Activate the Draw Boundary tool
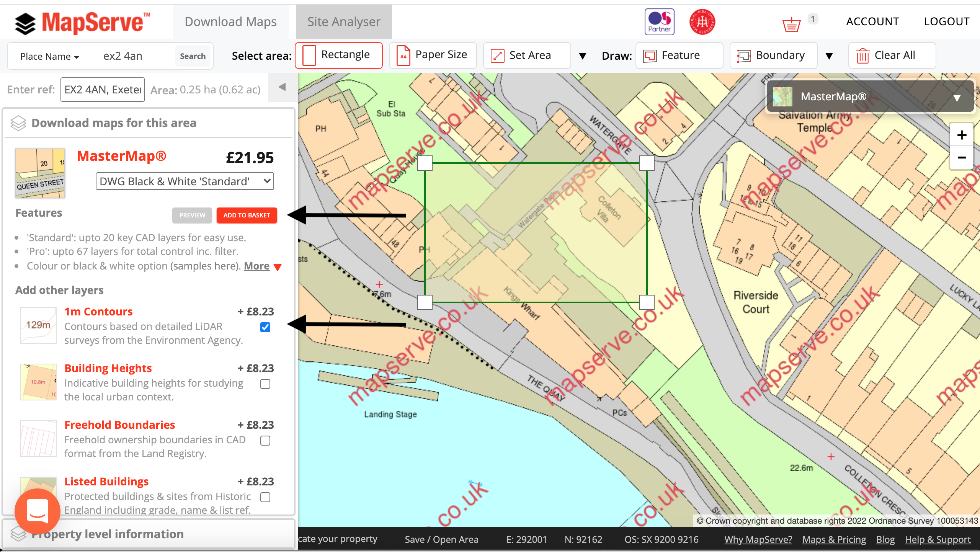This screenshot has width=980, height=552. (774, 56)
